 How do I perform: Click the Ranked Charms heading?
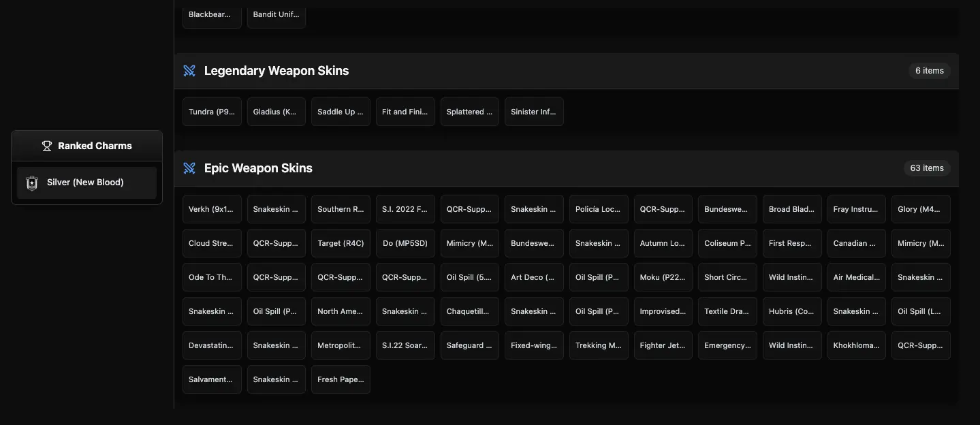click(x=95, y=146)
